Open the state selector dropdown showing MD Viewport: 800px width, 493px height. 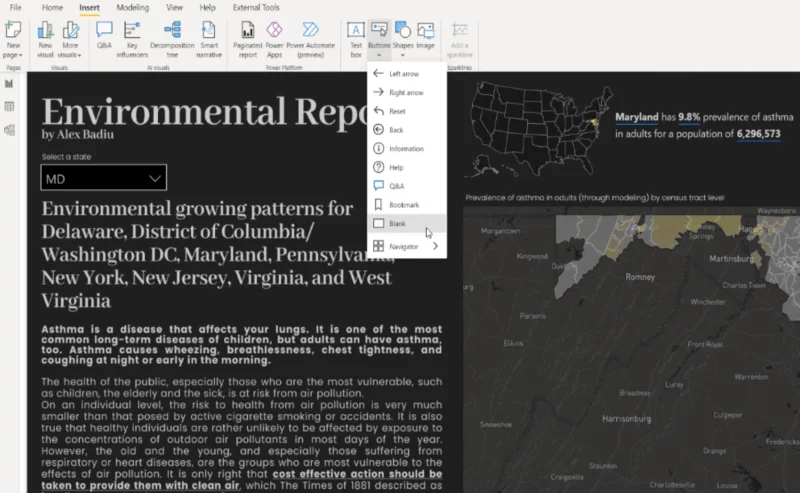click(104, 178)
